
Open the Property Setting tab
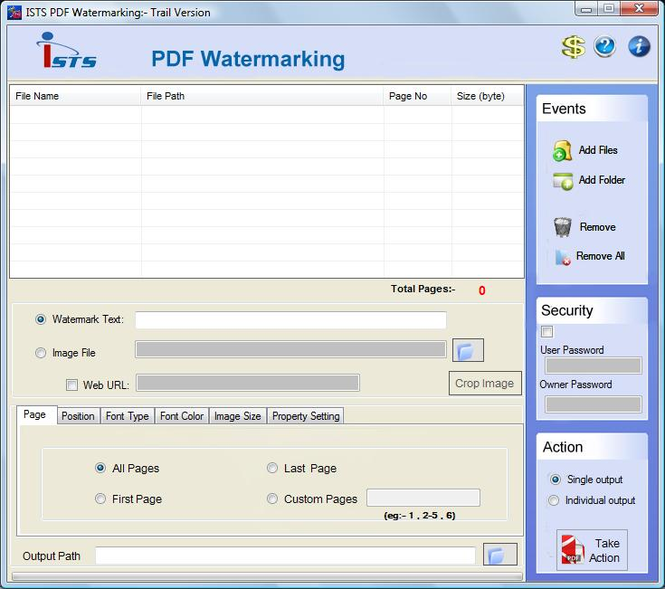(306, 416)
